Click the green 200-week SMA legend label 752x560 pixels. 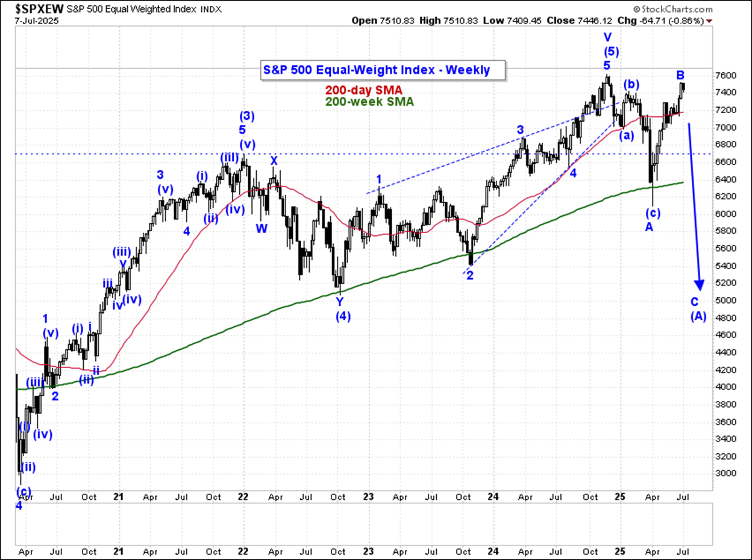click(369, 102)
